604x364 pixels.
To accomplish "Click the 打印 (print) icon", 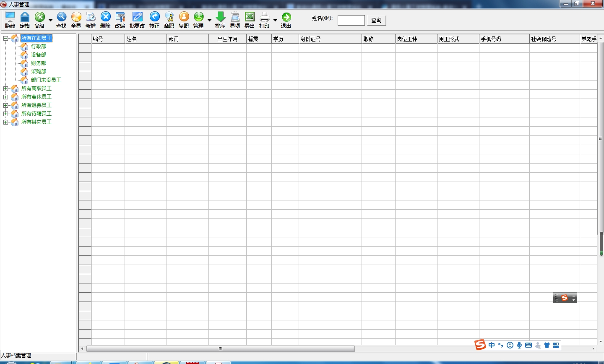I will (x=264, y=20).
